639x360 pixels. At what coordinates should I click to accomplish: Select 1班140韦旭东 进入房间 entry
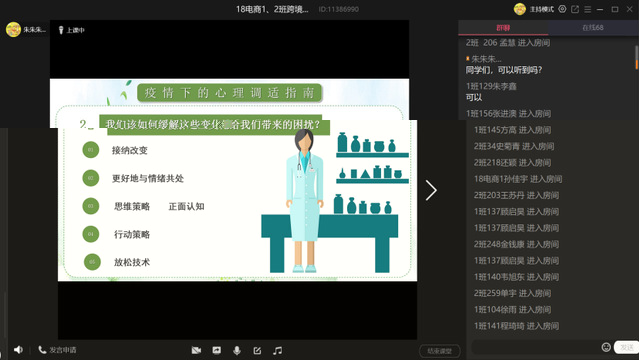tap(516, 277)
